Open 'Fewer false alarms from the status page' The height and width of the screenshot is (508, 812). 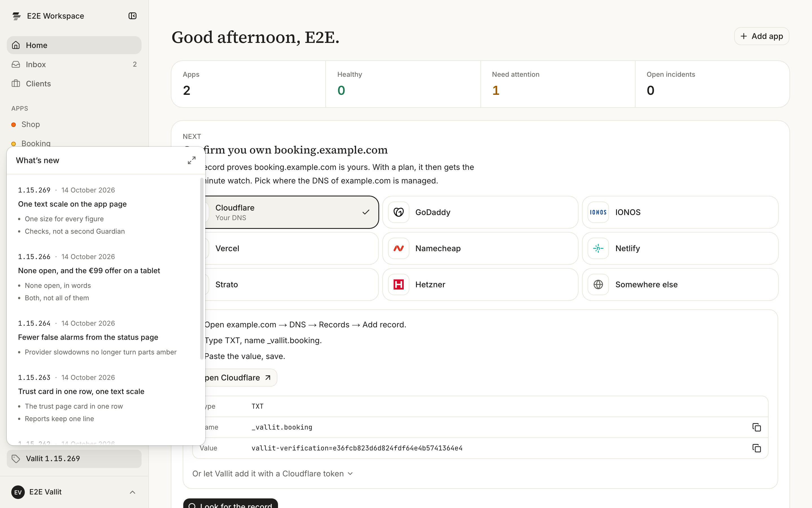(x=88, y=337)
